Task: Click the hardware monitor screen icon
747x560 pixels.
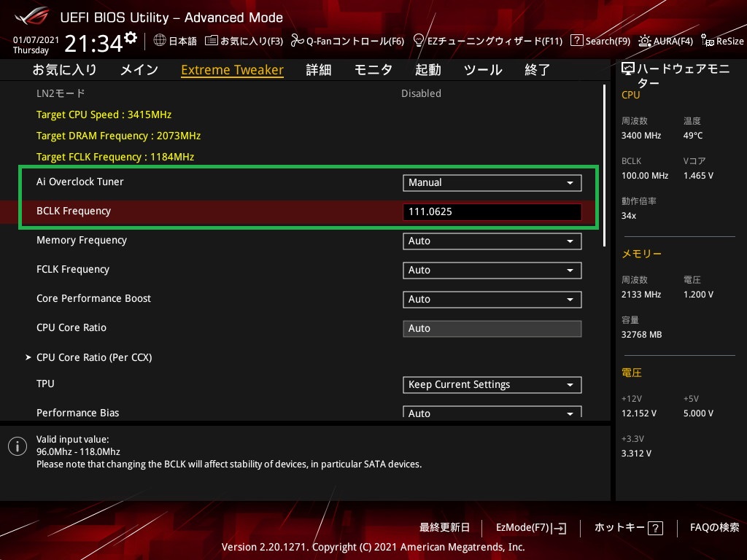Action: (628, 69)
